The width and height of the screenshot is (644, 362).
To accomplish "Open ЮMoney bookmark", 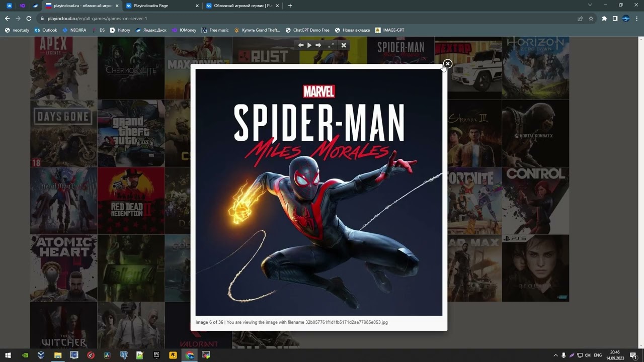I will (x=184, y=30).
